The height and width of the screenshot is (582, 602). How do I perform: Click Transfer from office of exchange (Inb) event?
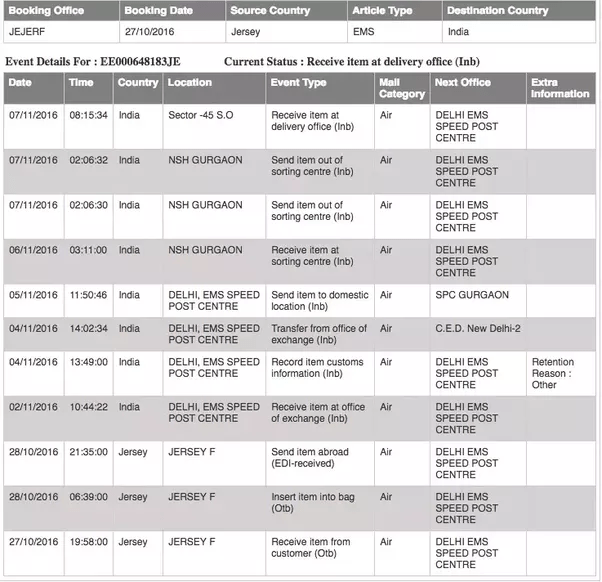click(x=320, y=334)
